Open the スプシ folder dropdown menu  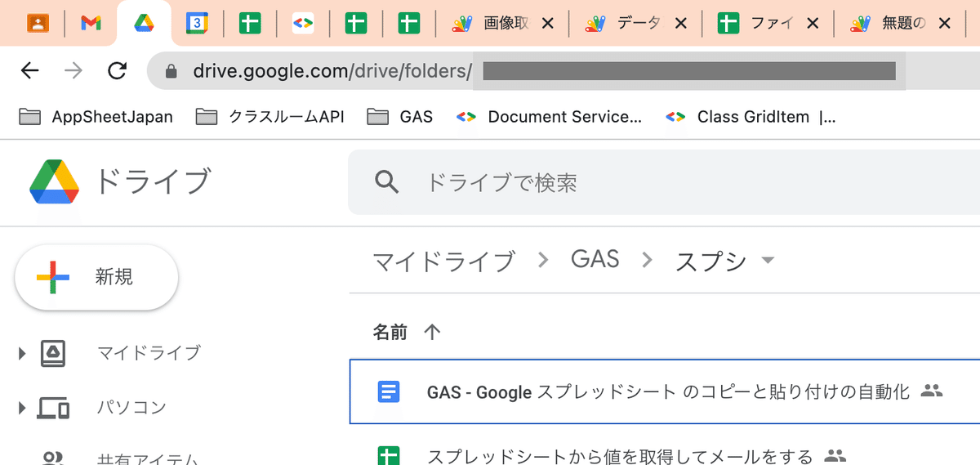[767, 261]
